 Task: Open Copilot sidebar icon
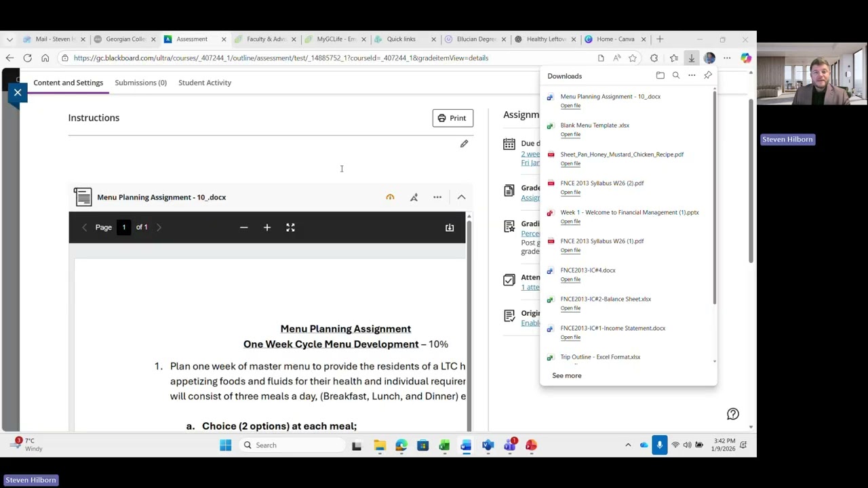[x=745, y=58]
